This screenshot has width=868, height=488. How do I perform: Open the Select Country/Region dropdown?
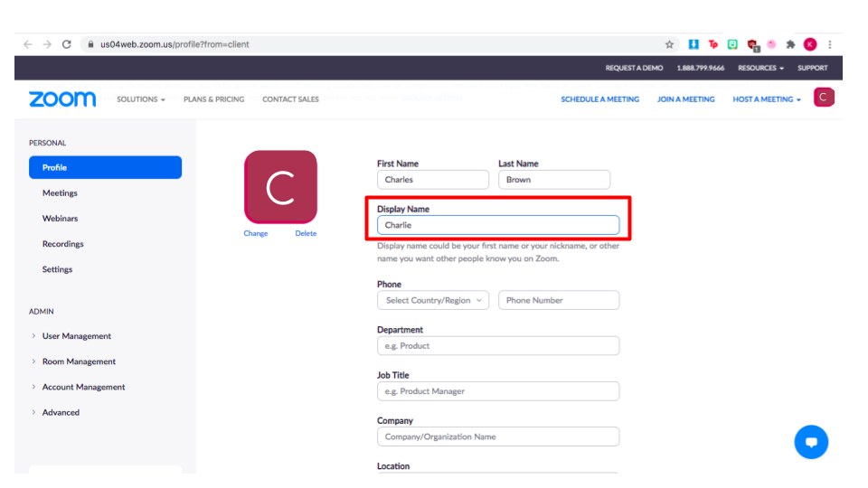433,300
